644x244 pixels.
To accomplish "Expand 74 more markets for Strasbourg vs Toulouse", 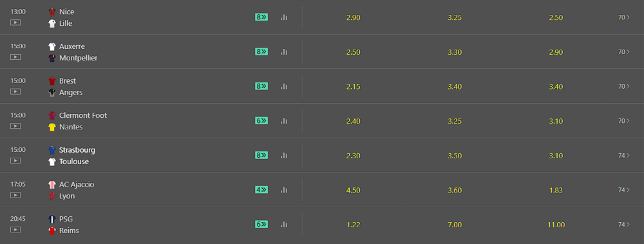I will click(x=624, y=155).
